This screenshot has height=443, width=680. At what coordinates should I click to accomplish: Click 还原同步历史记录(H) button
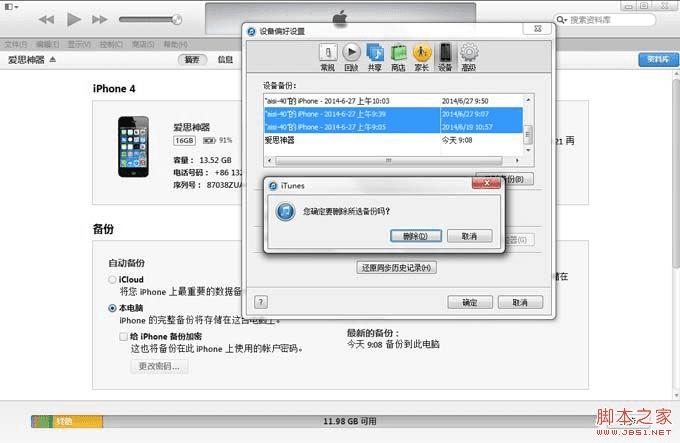(396, 267)
